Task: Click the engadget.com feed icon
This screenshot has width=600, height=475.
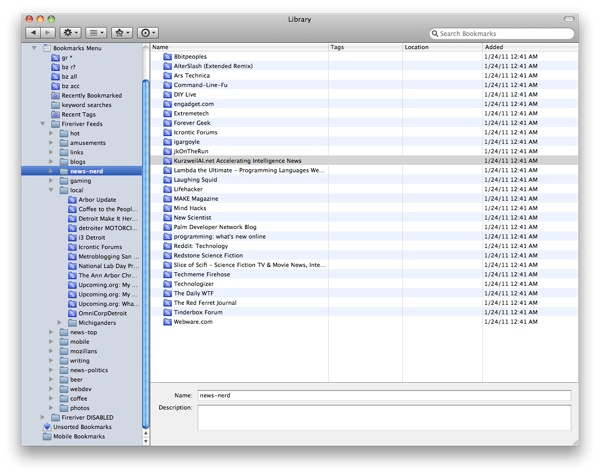Action: 167,104
